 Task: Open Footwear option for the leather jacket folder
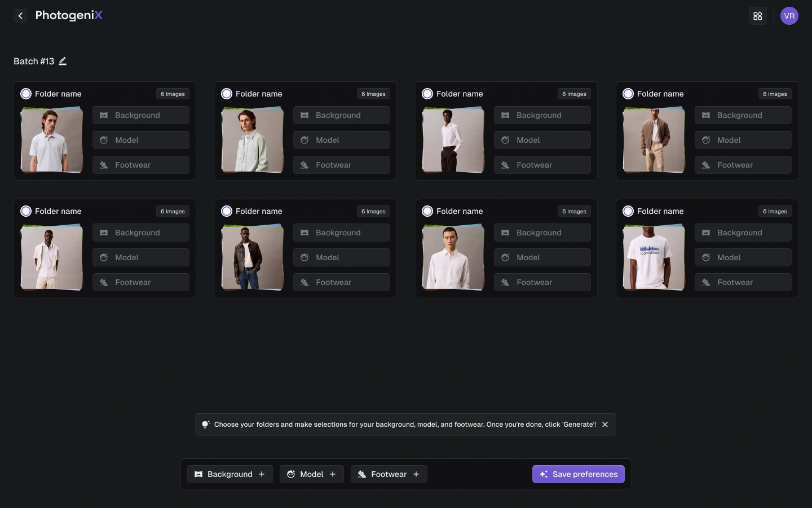click(341, 282)
